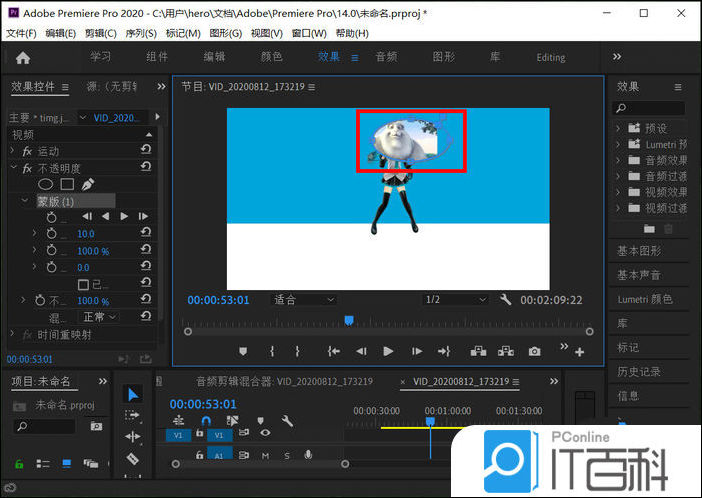This screenshot has width=702, height=498.
Task: Open the 基本图形 panel
Action: 639,250
